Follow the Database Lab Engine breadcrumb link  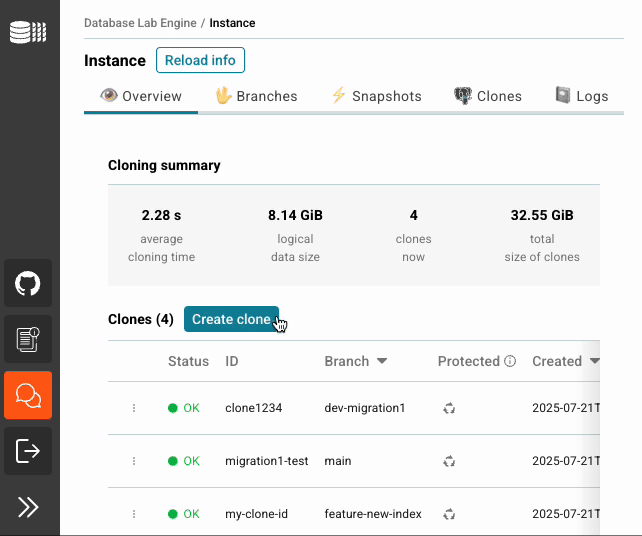(140, 23)
